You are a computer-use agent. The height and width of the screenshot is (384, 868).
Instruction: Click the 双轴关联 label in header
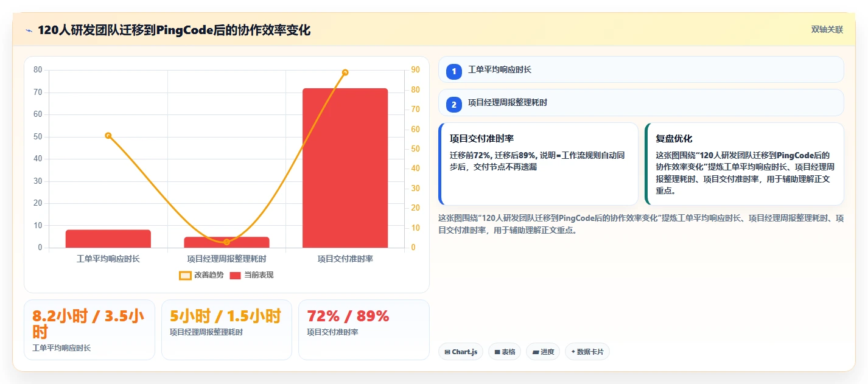coord(827,29)
